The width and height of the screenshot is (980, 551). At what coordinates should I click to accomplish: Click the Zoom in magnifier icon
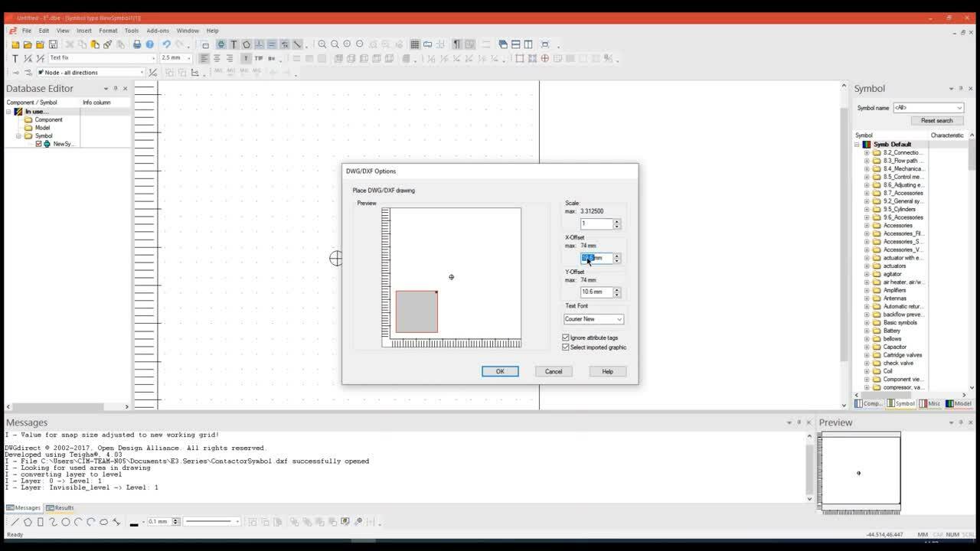322,44
